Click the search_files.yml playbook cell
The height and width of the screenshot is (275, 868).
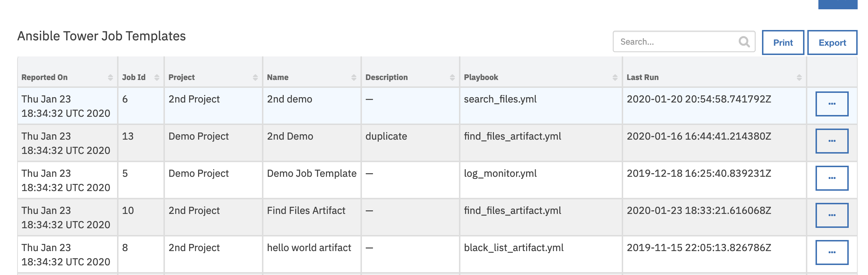541,106
